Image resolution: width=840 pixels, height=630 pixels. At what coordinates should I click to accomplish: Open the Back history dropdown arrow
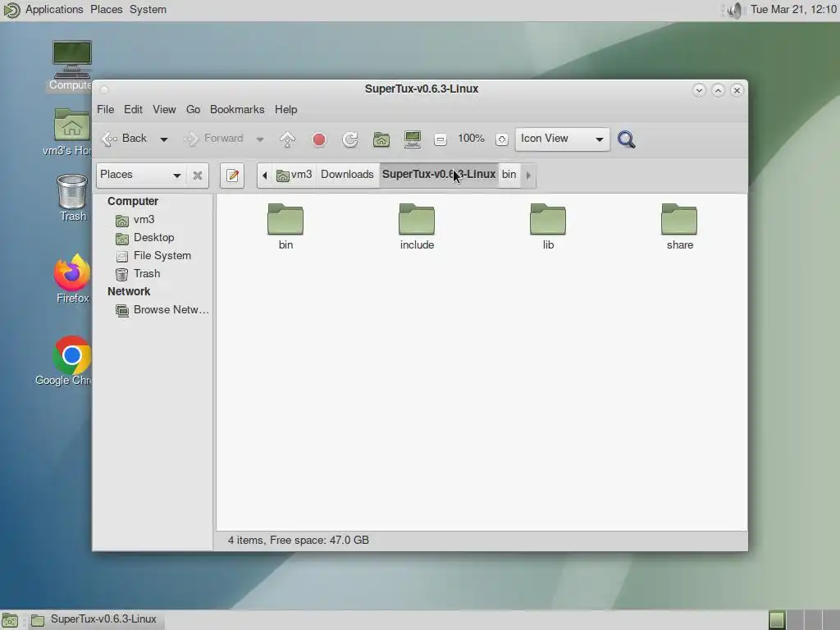(x=164, y=139)
